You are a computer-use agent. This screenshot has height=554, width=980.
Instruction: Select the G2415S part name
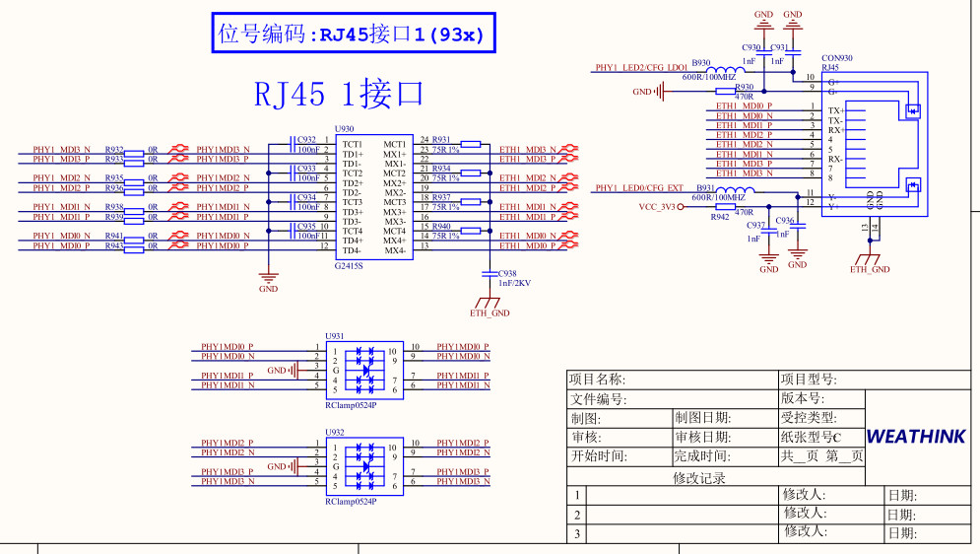(349, 266)
